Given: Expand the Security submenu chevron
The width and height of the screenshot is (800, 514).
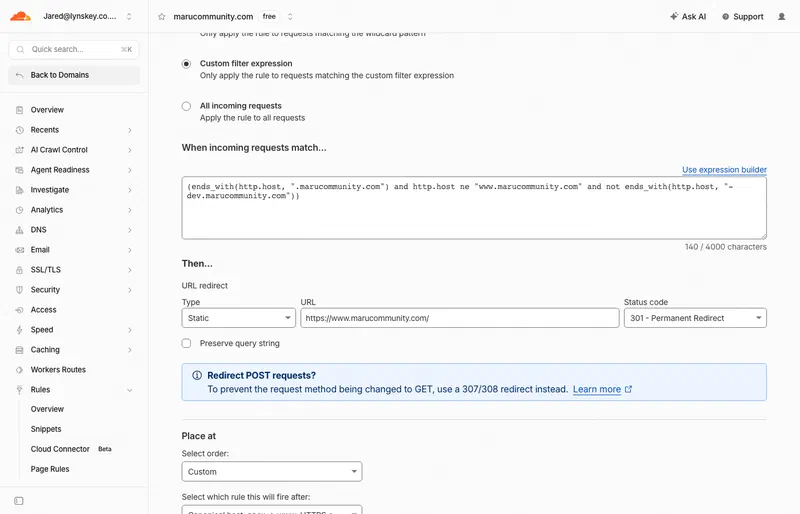Looking at the screenshot, I should (130, 290).
